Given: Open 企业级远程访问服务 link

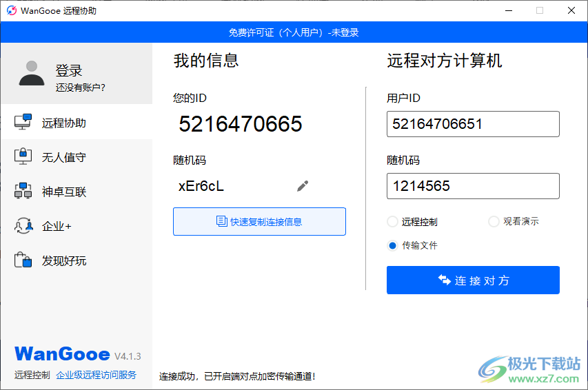Looking at the screenshot, I should pos(97,375).
